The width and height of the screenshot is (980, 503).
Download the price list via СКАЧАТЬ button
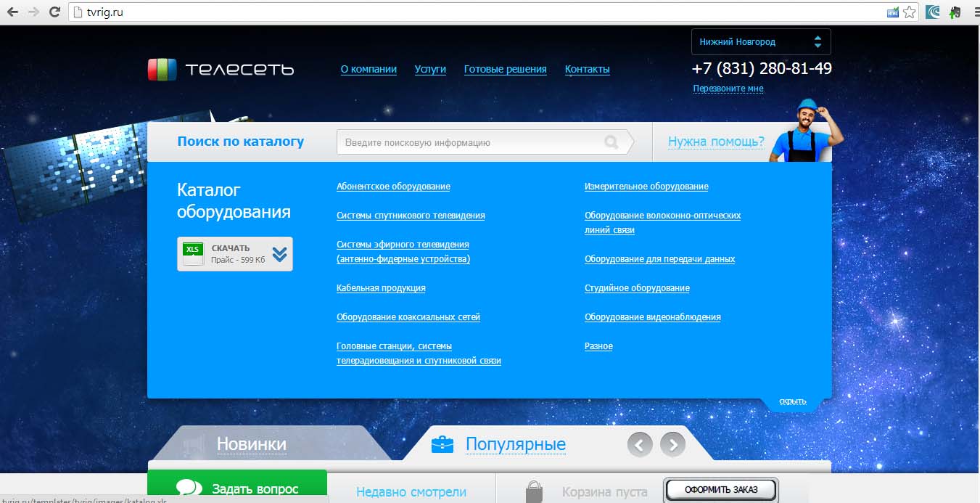235,254
